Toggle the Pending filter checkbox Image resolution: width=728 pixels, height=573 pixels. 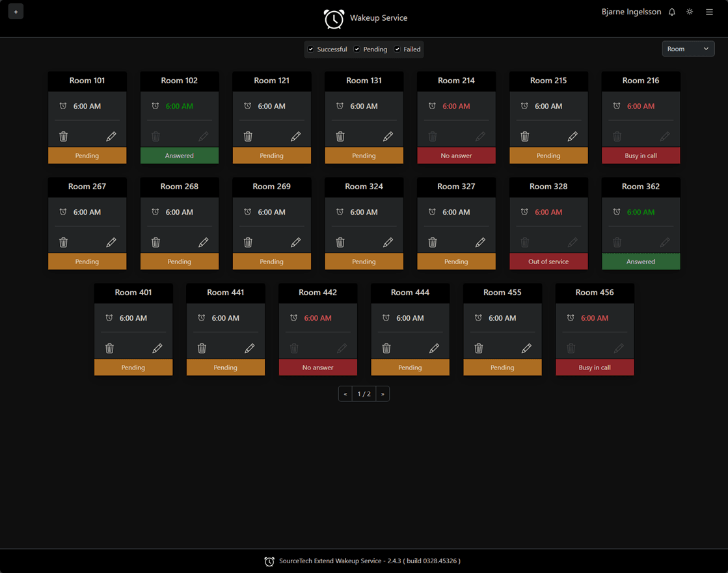coord(357,49)
